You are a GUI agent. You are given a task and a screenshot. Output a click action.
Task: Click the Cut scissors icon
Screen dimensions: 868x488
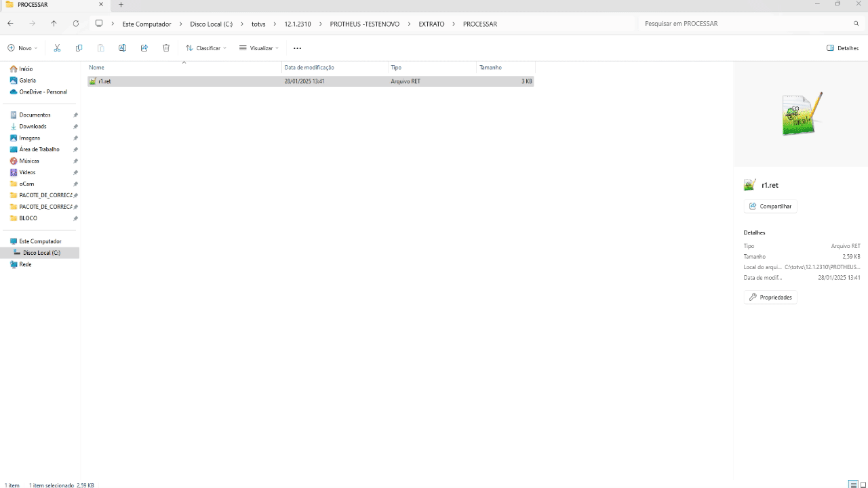57,48
